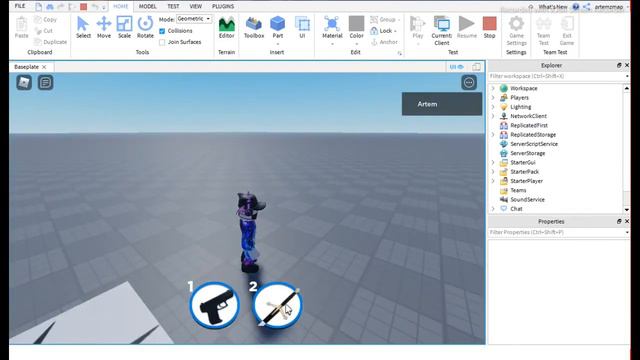Image resolution: width=640 pixels, height=360 pixels.
Task: Activate the Move tool
Action: pyautogui.click(x=104, y=27)
